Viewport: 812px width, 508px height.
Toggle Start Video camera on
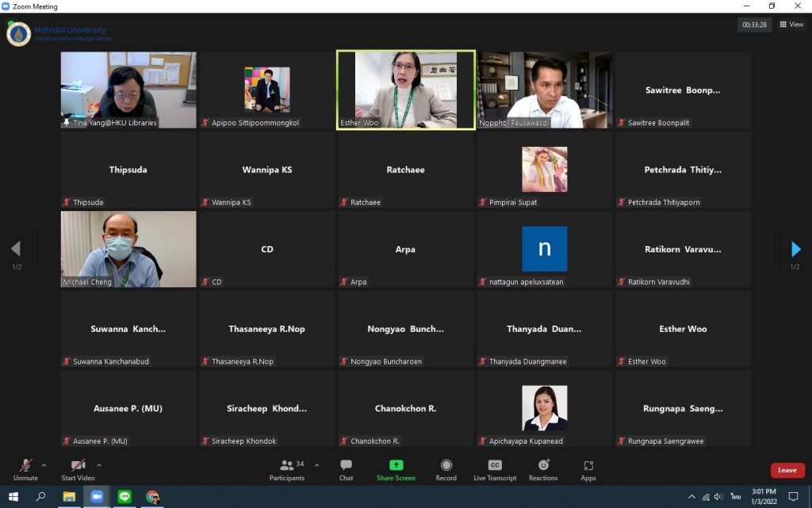[78, 469]
